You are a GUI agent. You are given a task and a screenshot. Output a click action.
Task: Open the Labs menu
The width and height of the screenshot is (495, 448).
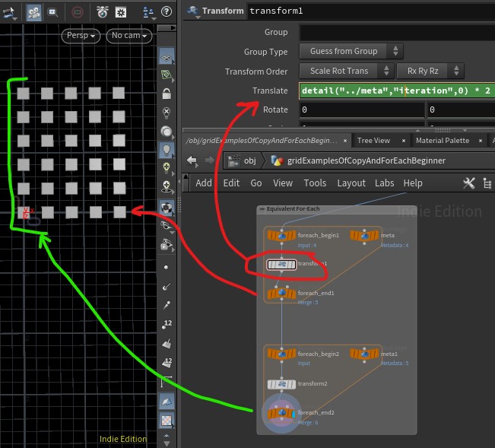384,183
